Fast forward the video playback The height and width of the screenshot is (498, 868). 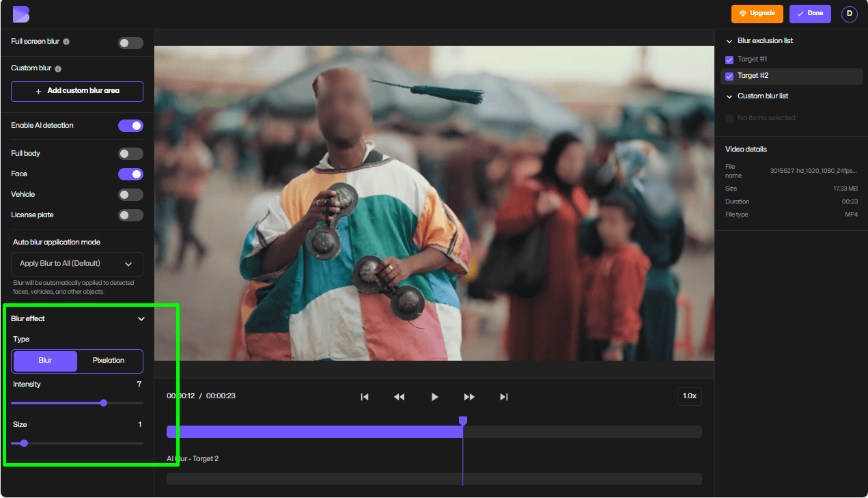tap(469, 397)
